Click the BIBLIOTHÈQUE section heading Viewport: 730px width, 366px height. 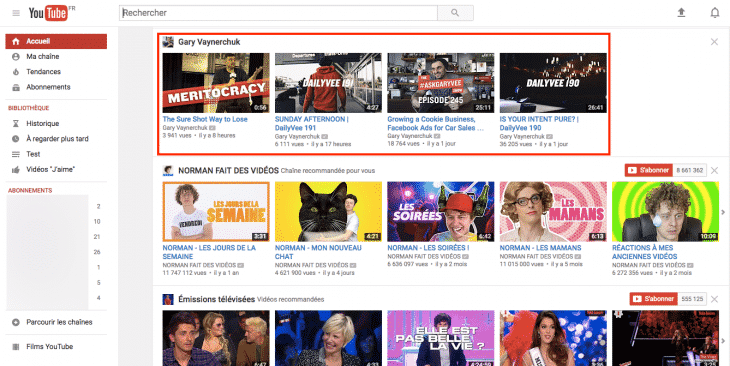[x=28, y=108]
